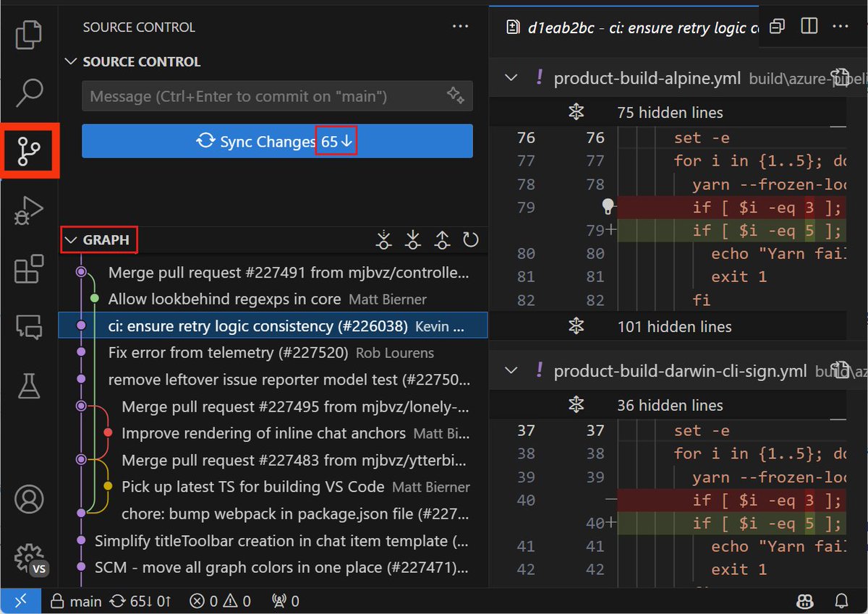Screen dimensions: 868x614
Task: Show ports forwarded indicator in status bar
Action: click(285, 601)
